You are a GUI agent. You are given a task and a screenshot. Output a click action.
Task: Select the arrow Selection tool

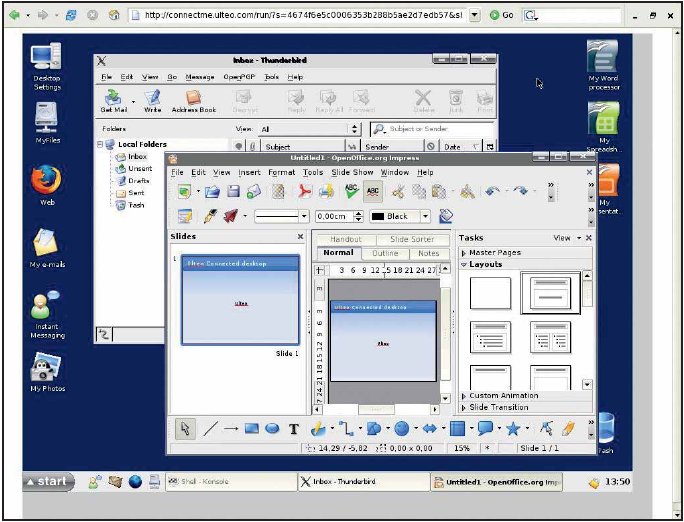[x=185, y=429]
